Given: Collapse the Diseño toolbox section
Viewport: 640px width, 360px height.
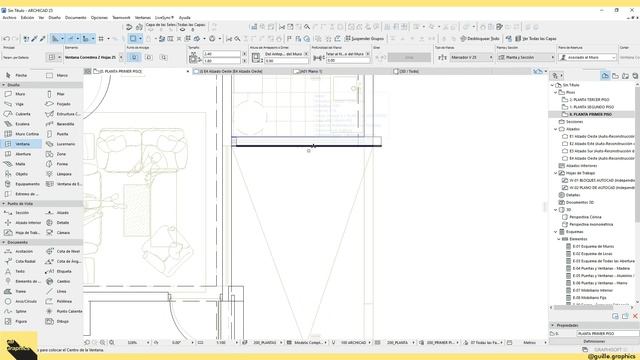Looking at the screenshot, I should click(x=4, y=85).
